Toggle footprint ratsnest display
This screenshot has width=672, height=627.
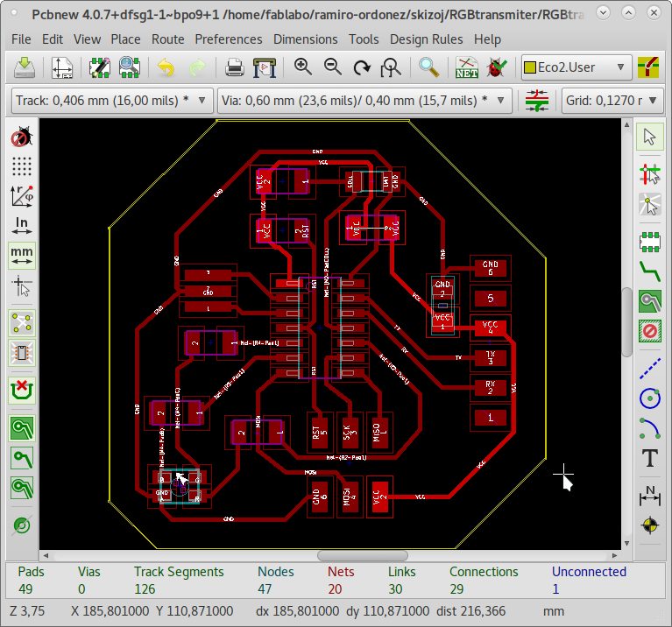[x=21, y=353]
